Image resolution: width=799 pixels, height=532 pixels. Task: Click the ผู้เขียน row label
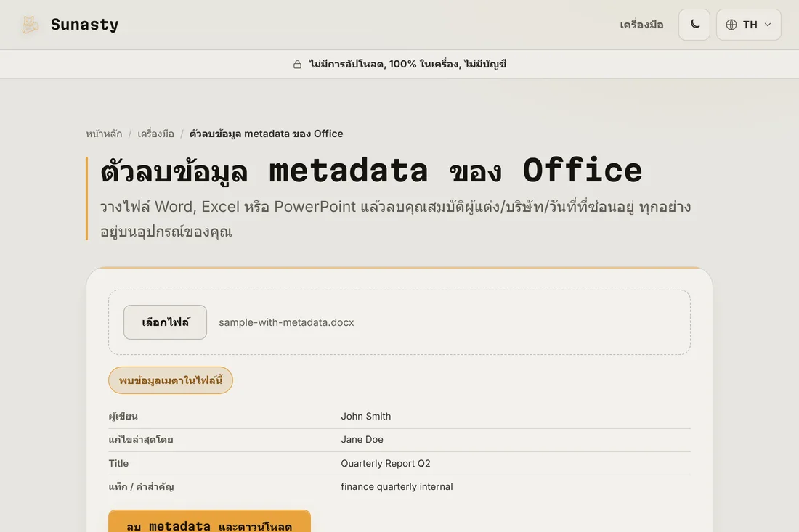coord(123,417)
